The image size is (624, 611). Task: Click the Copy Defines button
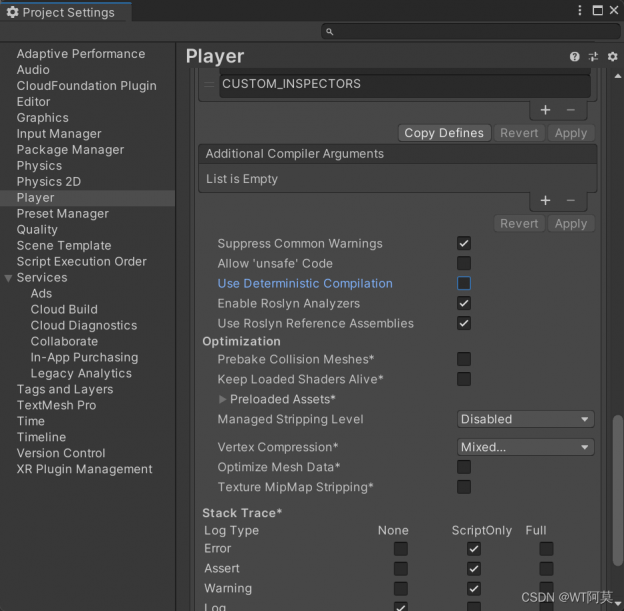pyautogui.click(x=444, y=133)
